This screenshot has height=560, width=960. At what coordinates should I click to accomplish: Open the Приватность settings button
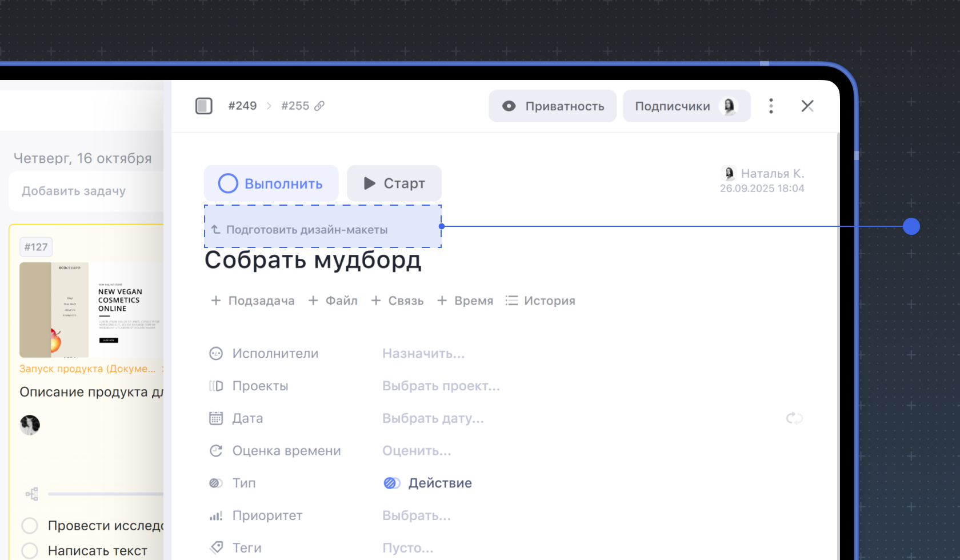coord(553,106)
